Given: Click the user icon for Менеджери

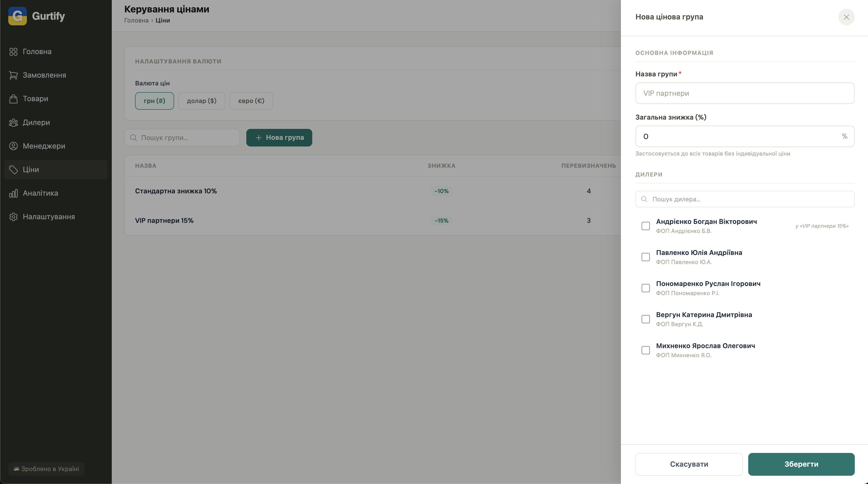Looking at the screenshot, I should pos(13,146).
